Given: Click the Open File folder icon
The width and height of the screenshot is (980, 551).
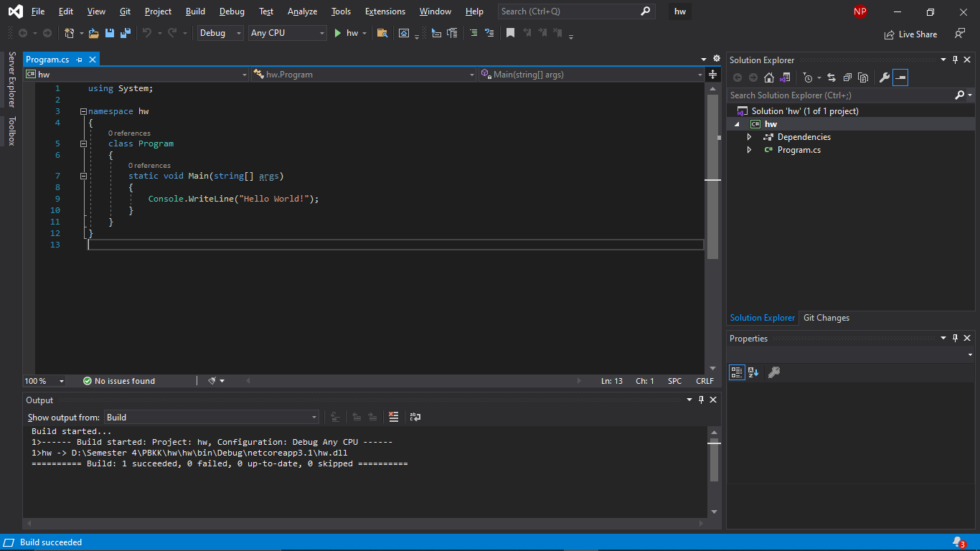Looking at the screenshot, I should point(93,33).
